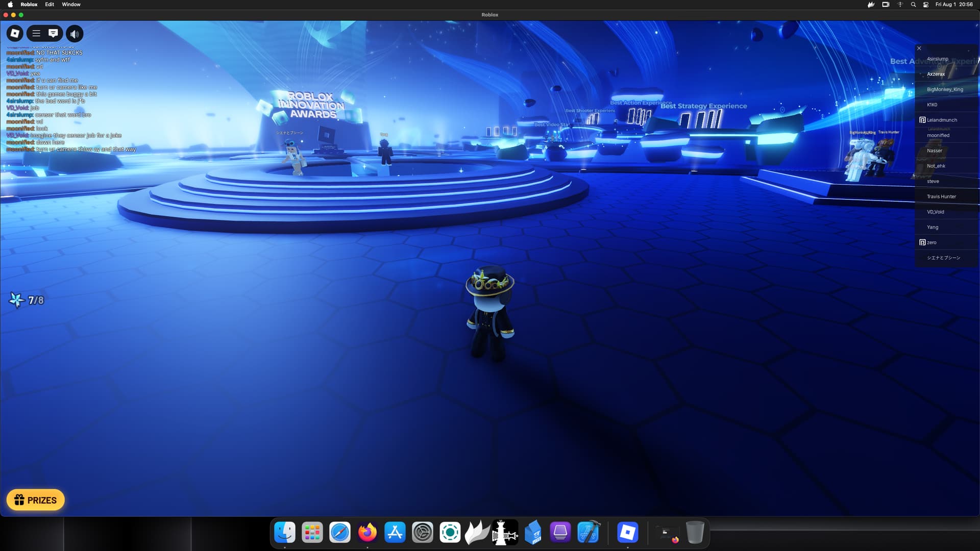Open Firefox in the dock

tap(367, 533)
